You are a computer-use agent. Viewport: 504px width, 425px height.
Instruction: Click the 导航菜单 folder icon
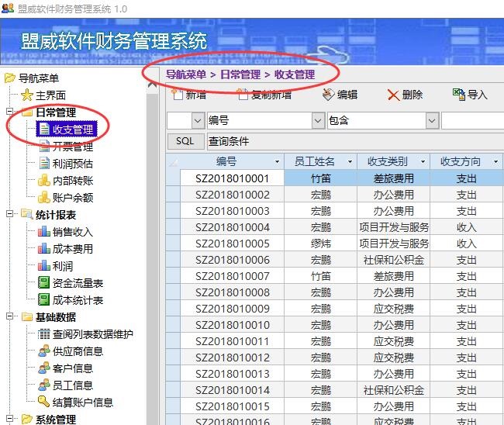tap(10, 78)
